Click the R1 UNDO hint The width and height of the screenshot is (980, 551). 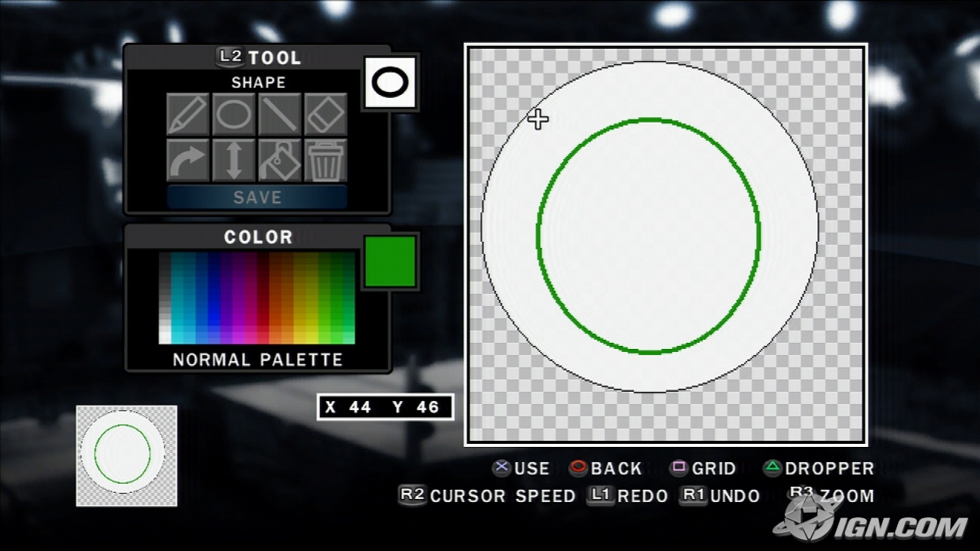720,496
